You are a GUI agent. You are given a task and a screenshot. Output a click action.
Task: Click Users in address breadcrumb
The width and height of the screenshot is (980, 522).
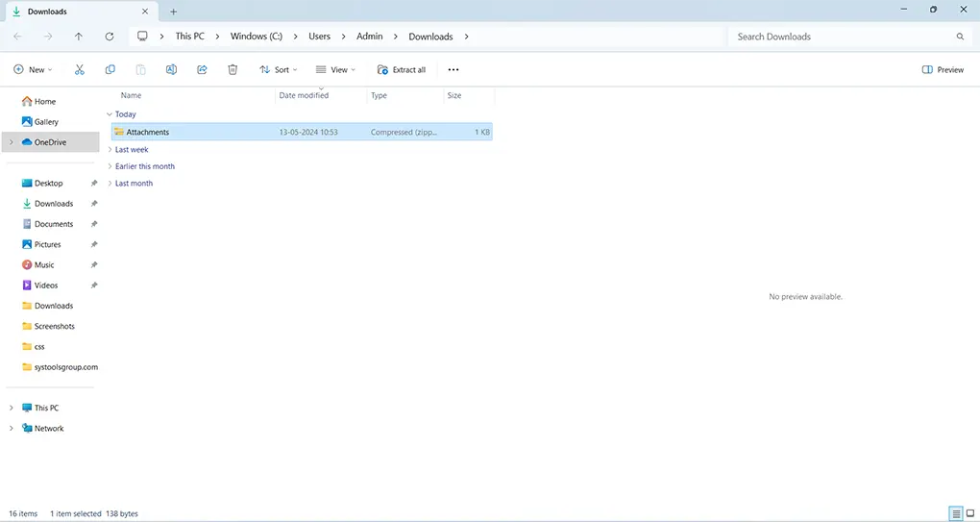[x=319, y=37]
